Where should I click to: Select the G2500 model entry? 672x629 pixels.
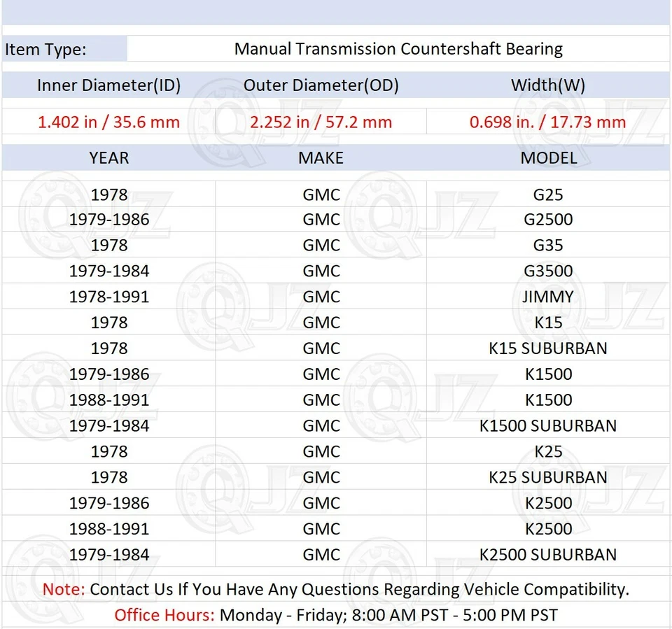pyautogui.click(x=548, y=219)
